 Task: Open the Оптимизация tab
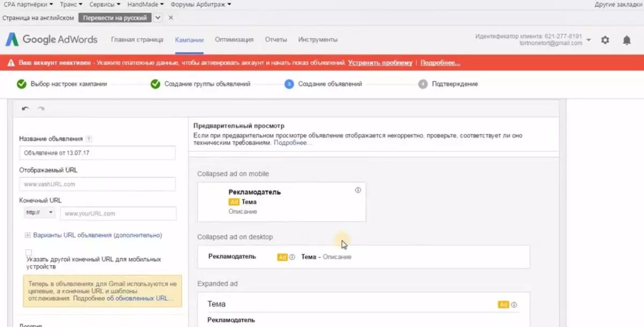click(234, 40)
